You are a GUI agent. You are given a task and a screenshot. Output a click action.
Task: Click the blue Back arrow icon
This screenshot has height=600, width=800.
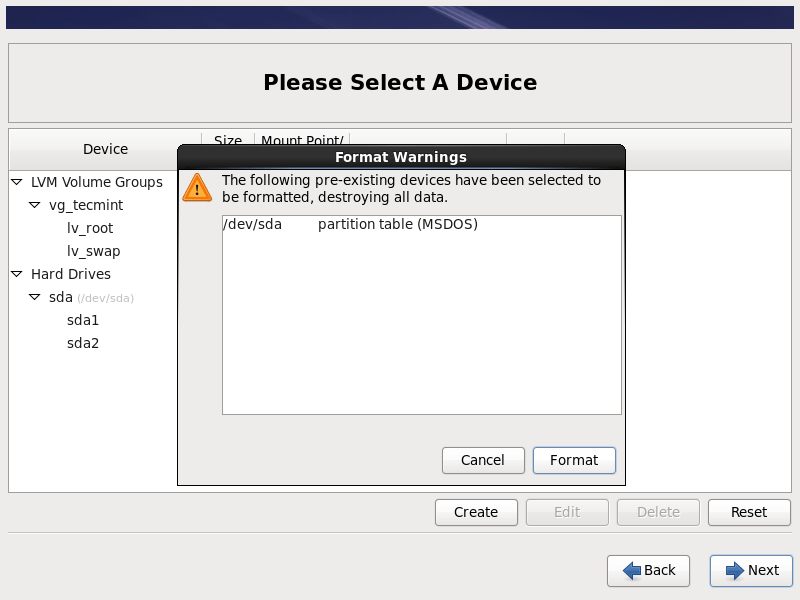[x=632, y=570]
